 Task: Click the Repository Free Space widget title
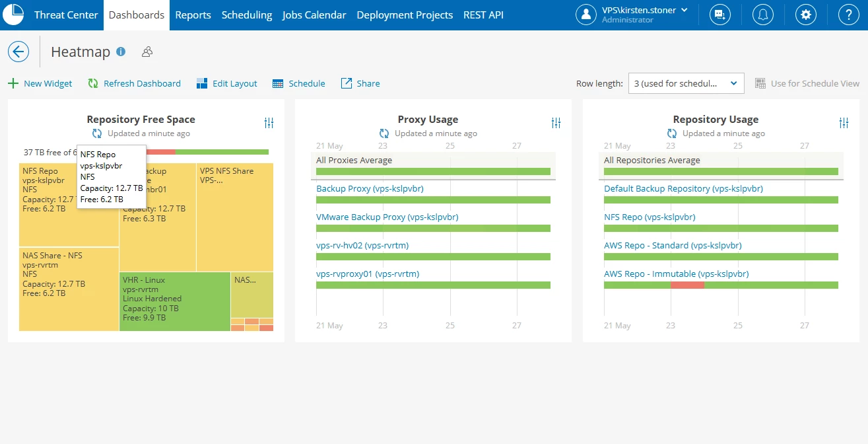(141, 120)
